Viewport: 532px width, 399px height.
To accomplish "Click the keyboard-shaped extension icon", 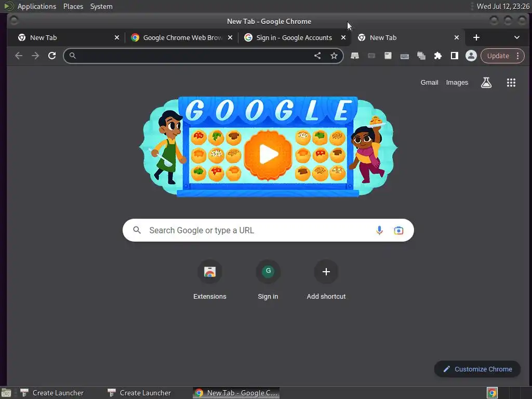I will point(404,56).
